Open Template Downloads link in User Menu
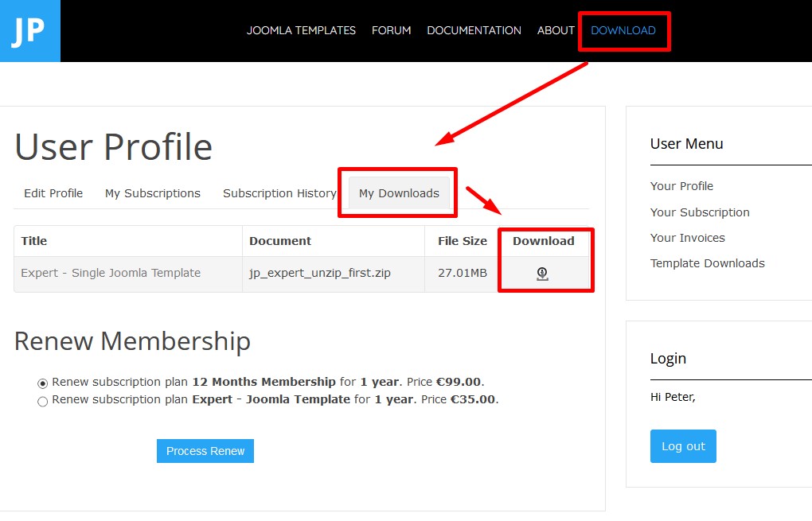The height and width of the screenshot is (521, 812). pos(708,262)
